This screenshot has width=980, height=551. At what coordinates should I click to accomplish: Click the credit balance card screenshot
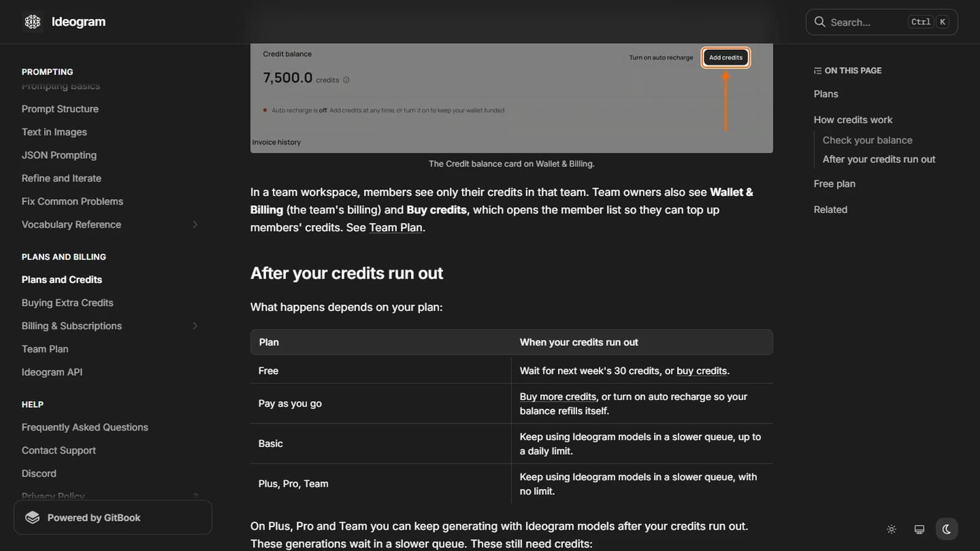(x=511, y=98)
